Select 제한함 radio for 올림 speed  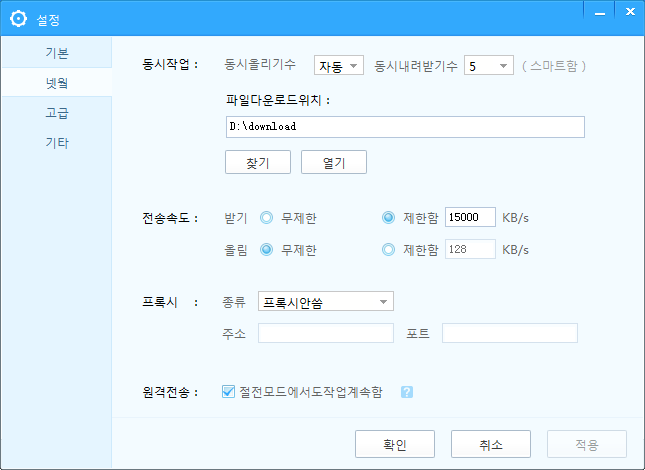point(388,250)
